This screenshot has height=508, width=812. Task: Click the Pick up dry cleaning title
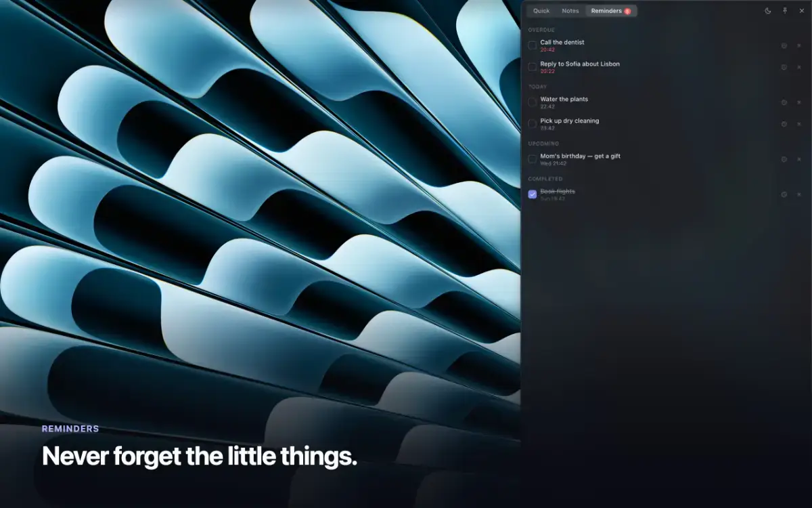tap(570, 121)
